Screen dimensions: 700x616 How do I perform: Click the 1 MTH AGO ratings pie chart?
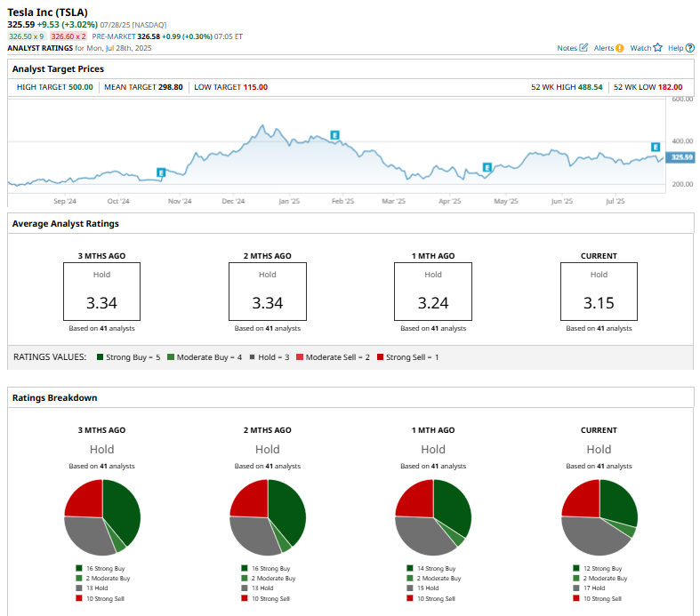pyautogui.click(x=433, y=517)
